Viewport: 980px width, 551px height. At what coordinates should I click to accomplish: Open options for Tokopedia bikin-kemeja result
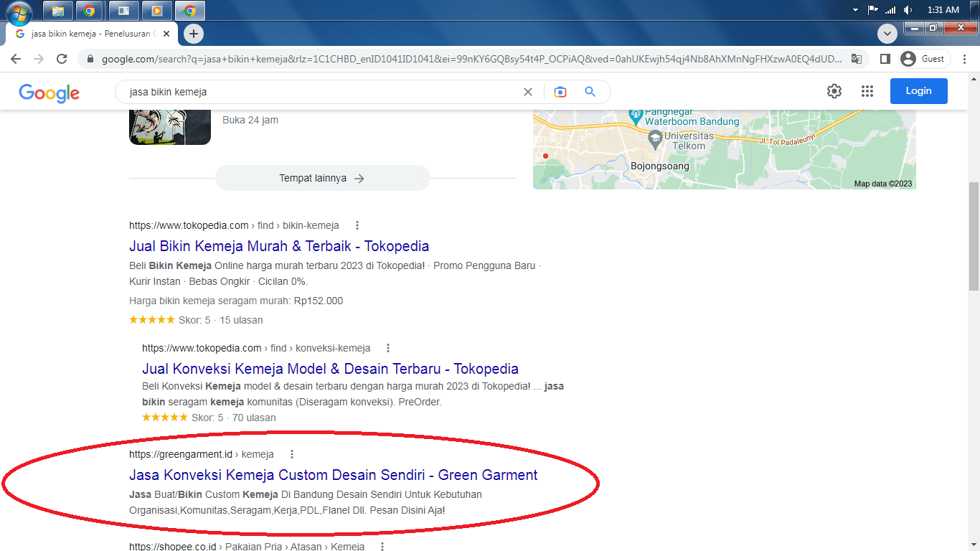click(x=357, y=225)
